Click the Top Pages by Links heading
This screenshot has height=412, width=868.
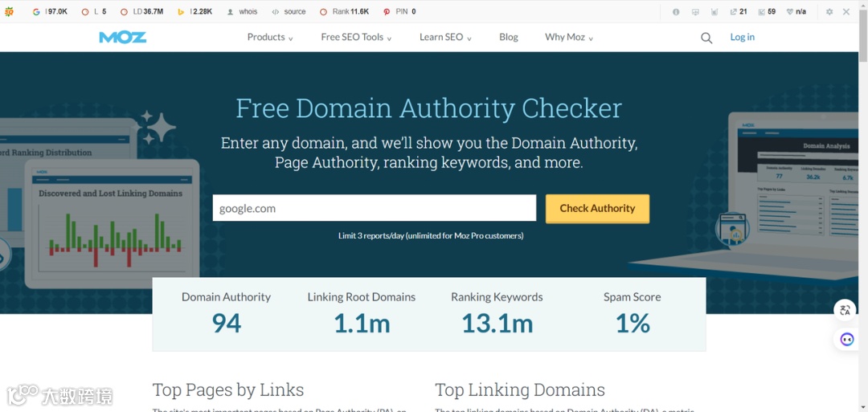(228, 390)
